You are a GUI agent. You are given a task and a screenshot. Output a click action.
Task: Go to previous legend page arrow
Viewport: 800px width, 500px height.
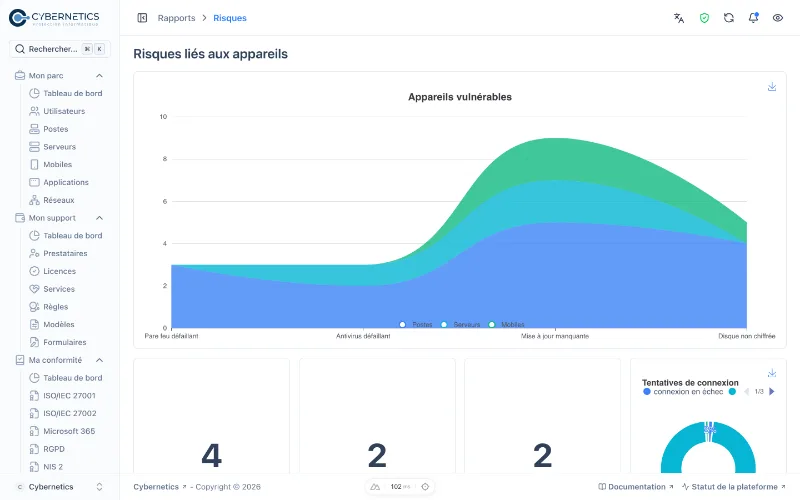pyautogui.click(x=746, y=392)
